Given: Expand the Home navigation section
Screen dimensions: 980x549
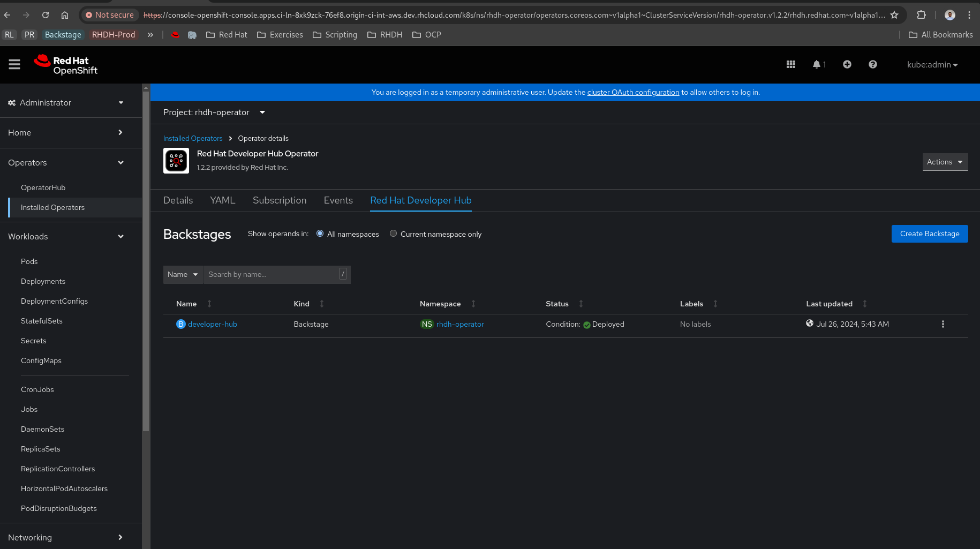Looking at the screenshot, I should tap(66, 133).
